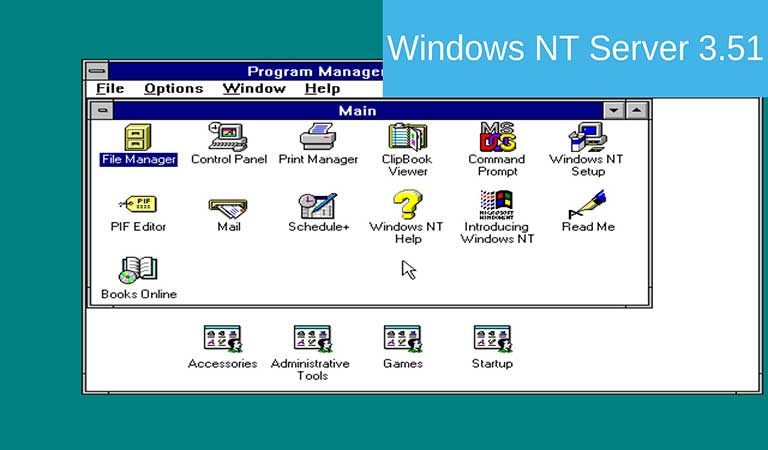The image size is (768, 450).
Task: Select the Startup program group icon
Action: point(492,339)
